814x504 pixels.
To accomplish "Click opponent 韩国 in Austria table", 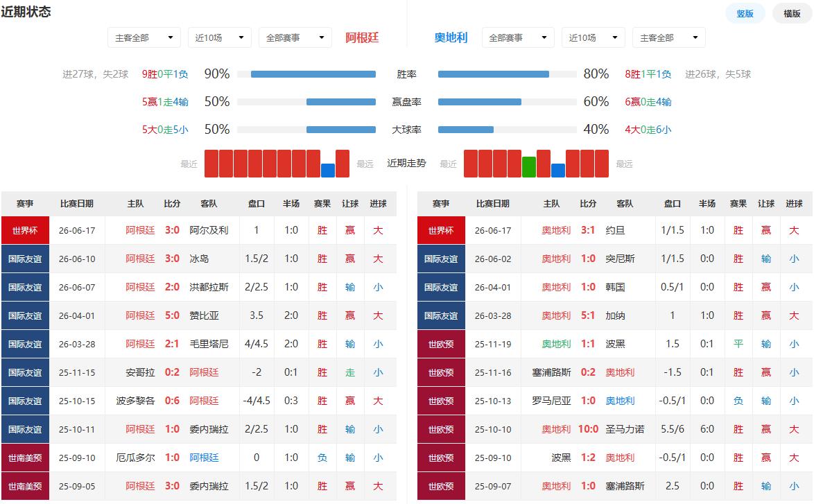I will [x=614, y=287].
